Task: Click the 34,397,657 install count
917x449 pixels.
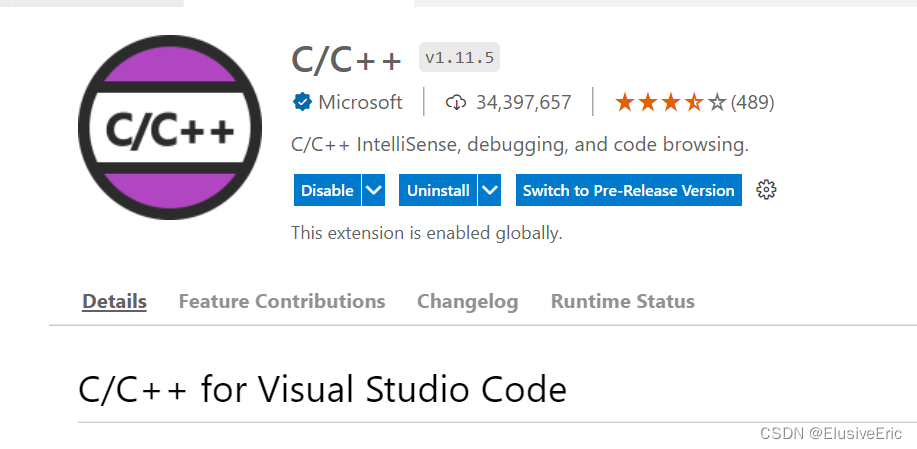Action: click(x=523, y=103)
